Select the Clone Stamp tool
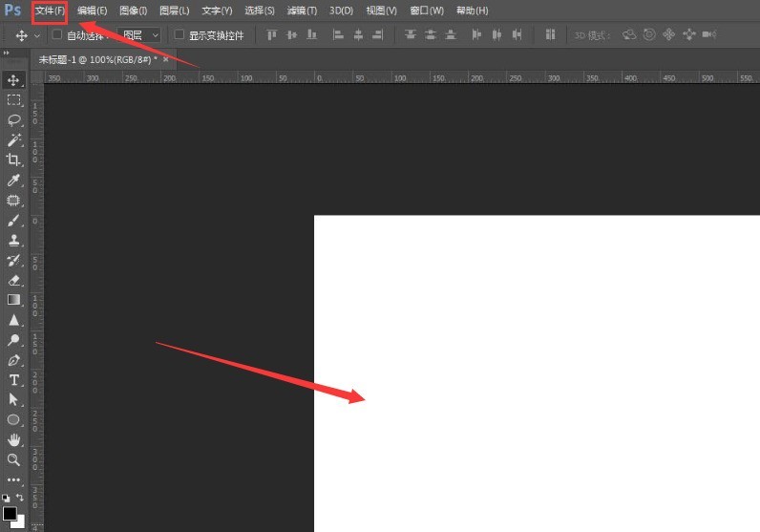The height and width of the screenshot is (532, 760). (x=14, y=240)
